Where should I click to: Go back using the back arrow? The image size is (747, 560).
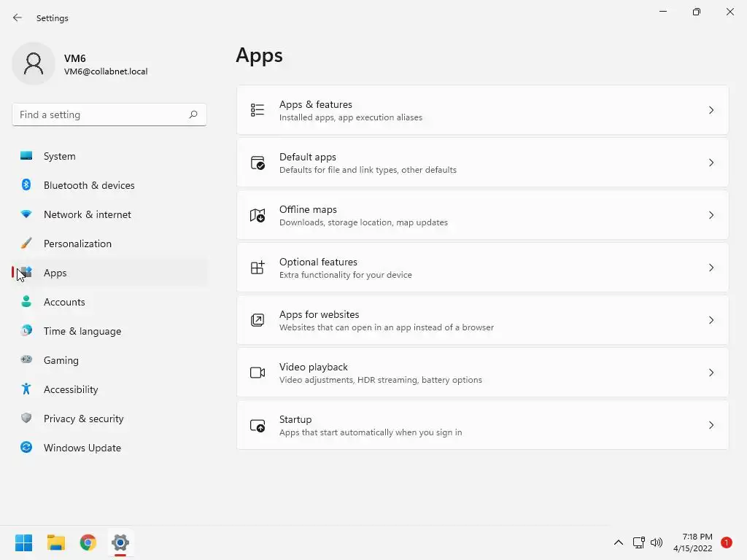point(18,17)
